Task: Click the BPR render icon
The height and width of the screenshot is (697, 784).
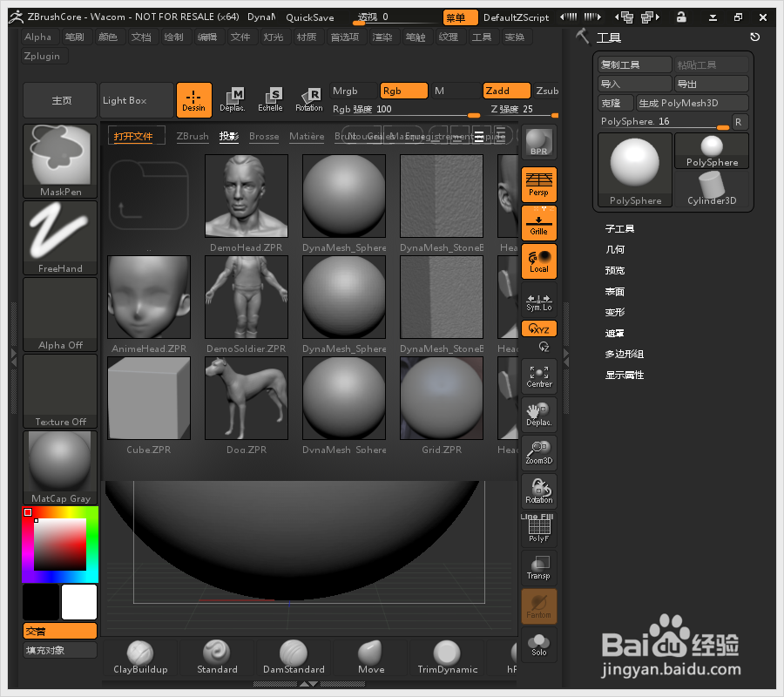Action: (538, 141)
